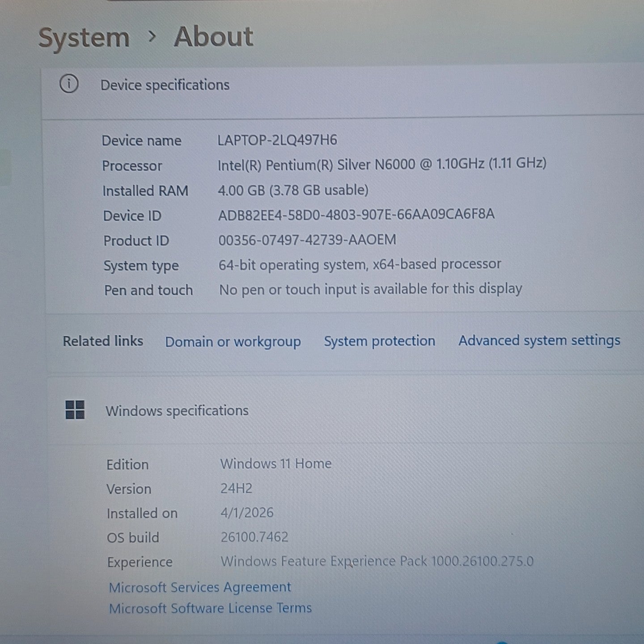
Task: Select installed RAM value 4.00 GB
Action: tap(293, 190)
